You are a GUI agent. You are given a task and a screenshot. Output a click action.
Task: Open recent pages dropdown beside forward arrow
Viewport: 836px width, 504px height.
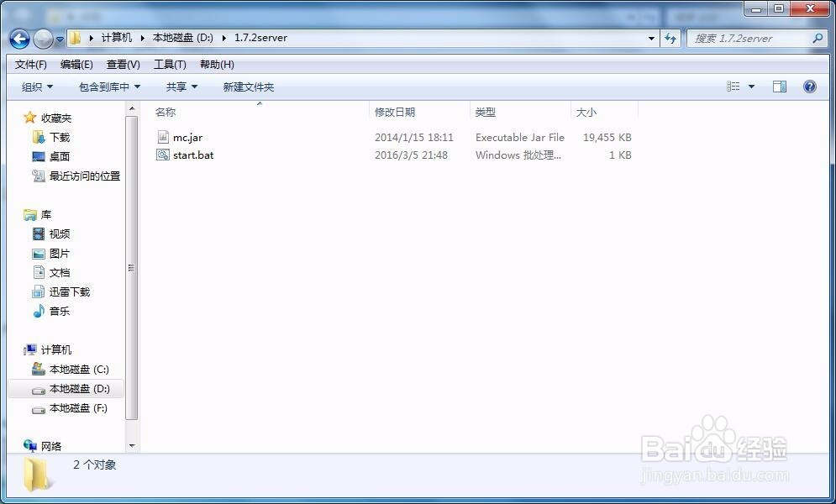[x=59, y=39]
